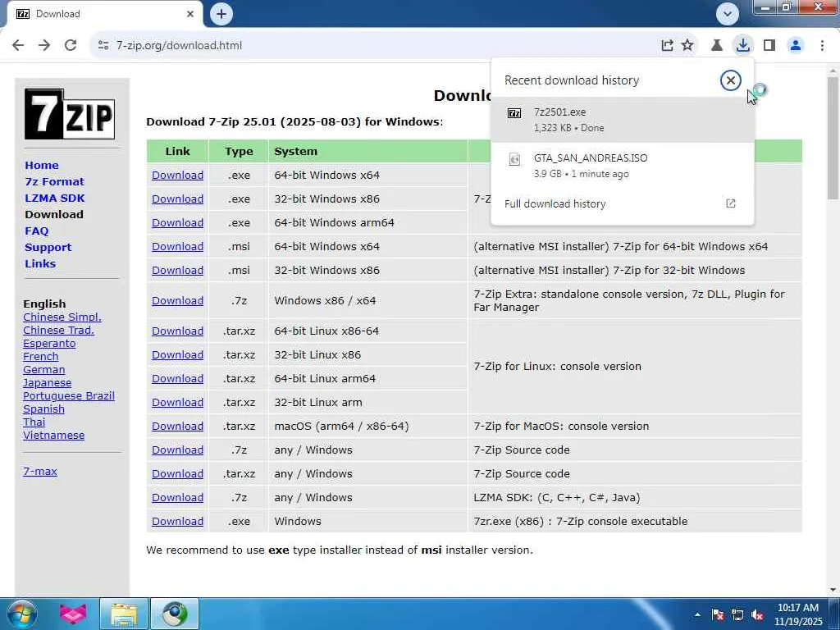This screenshot has height=630, width=840.
Task: Open tab search dropdown arrow
Action: (728, 14)
